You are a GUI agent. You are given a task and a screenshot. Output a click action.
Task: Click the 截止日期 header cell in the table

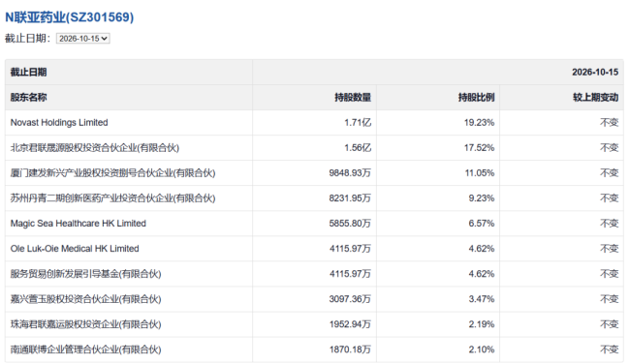click(28, 73)
